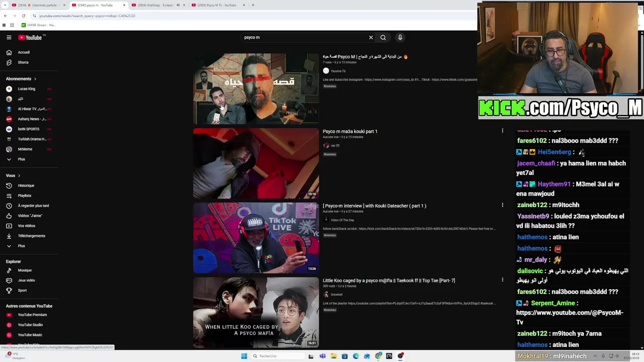The width and height of the screenshot is (644, 362).
Task: Go to the YouTube logo home link
Action: click(x=30, y=37)
